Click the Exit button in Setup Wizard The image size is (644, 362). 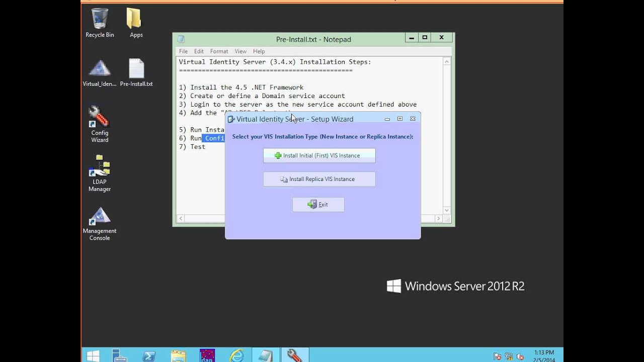click(318, 204)
